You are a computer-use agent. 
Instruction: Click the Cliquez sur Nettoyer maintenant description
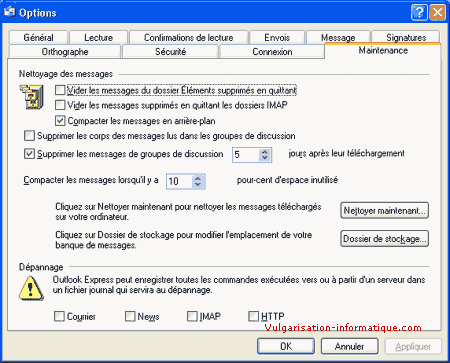(188, 212)
